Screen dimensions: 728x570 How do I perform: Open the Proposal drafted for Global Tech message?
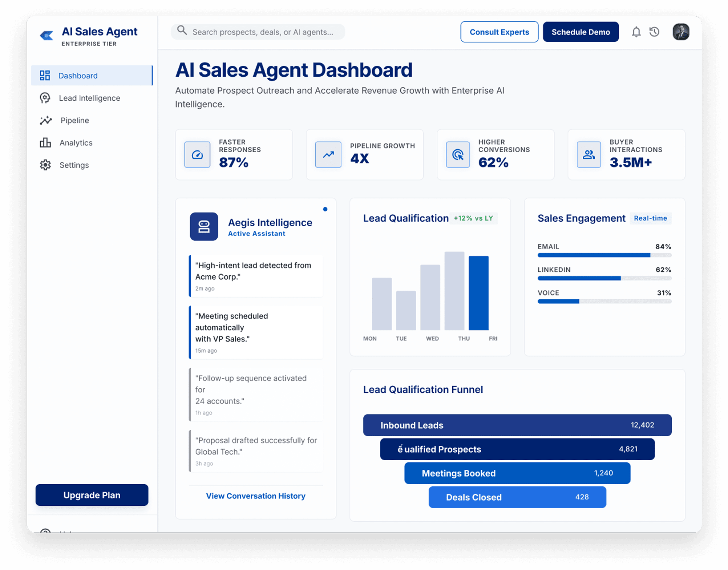point(256,451)
